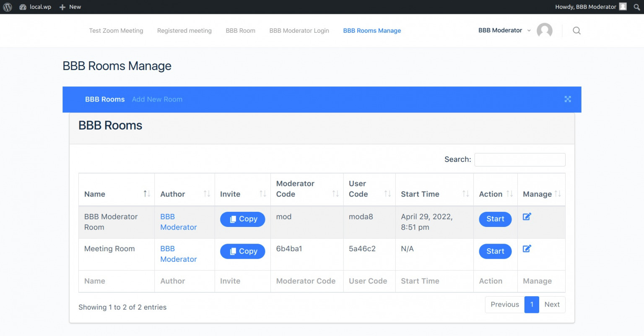Copy invite for Meeting Room
644x336 pixels.
(x=243, y=251)
